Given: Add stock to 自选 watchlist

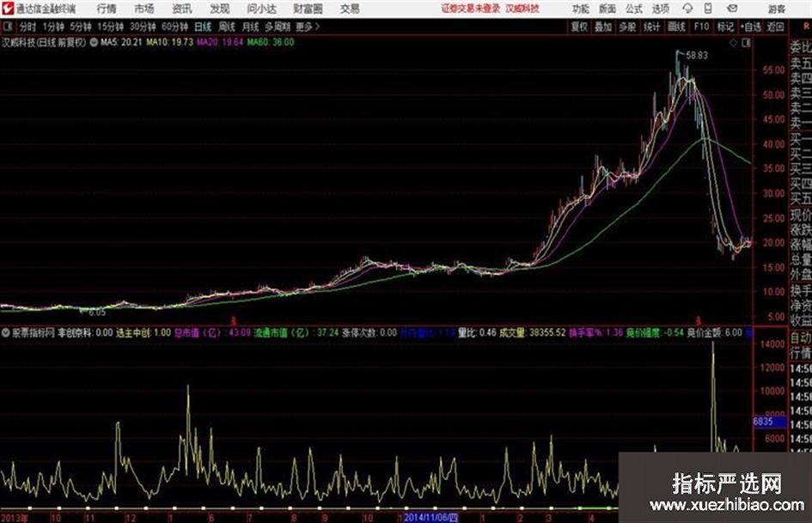Looking at the screenshot, I should [751, 27].
